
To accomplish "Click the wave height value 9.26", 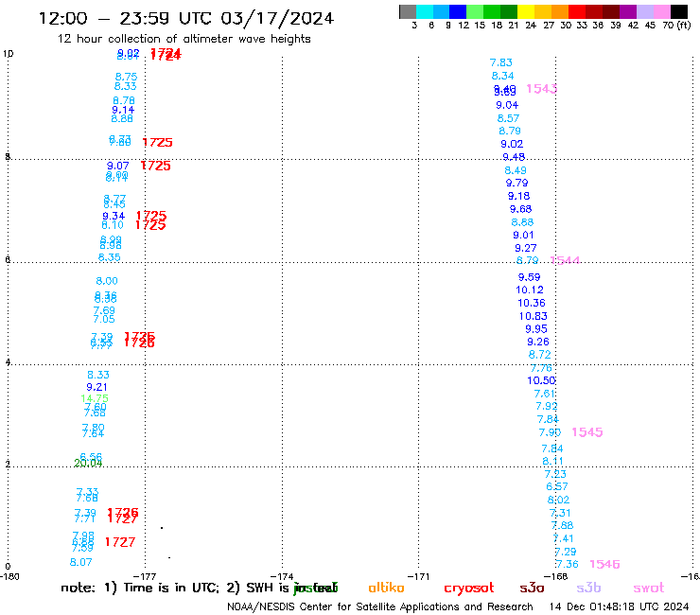I will coord(538,343).
